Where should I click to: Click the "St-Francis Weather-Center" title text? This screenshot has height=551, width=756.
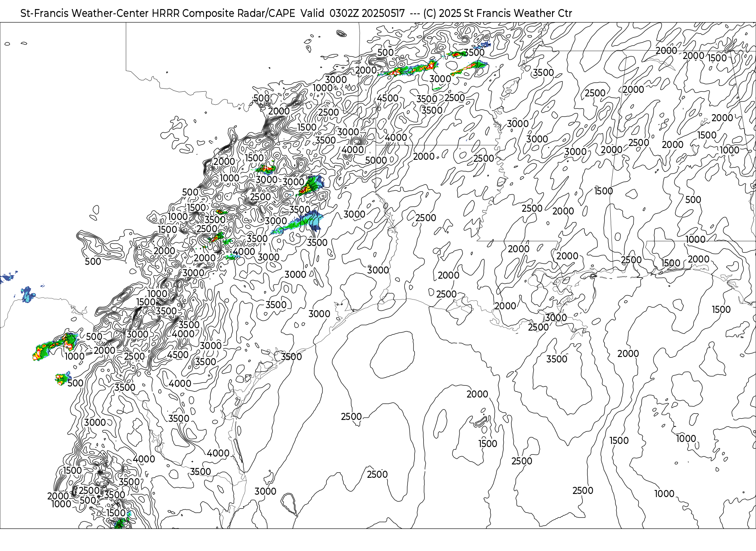click(85, 13)
